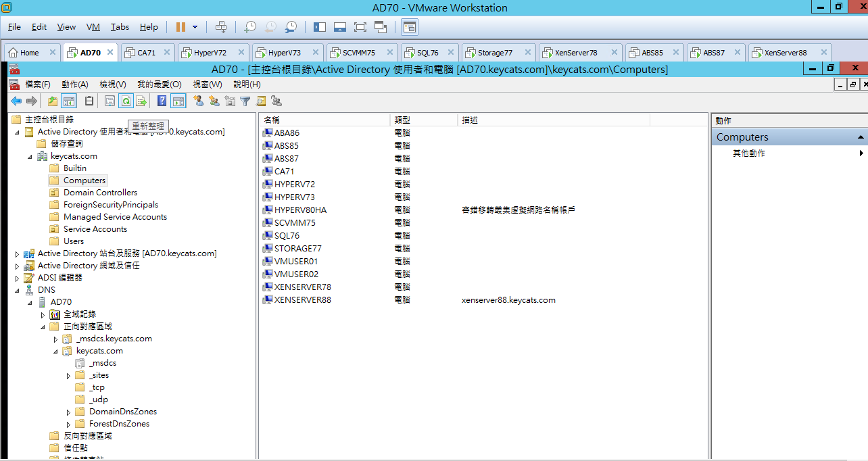Toggle the show/hide console tree icon
Viewport: 868px width, 461px height.
(68, 101)
